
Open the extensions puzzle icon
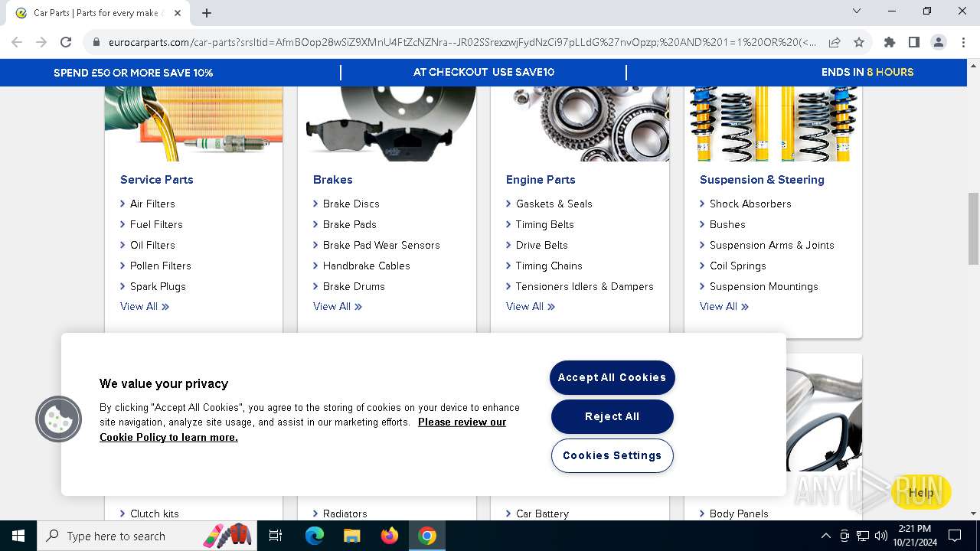889,42
